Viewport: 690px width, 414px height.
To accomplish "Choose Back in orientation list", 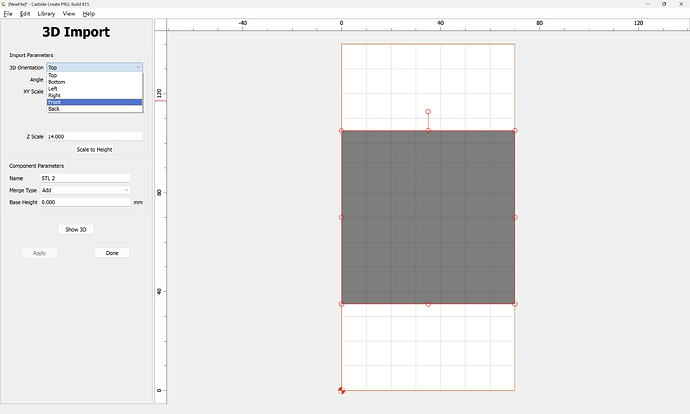I will [95, 109].
